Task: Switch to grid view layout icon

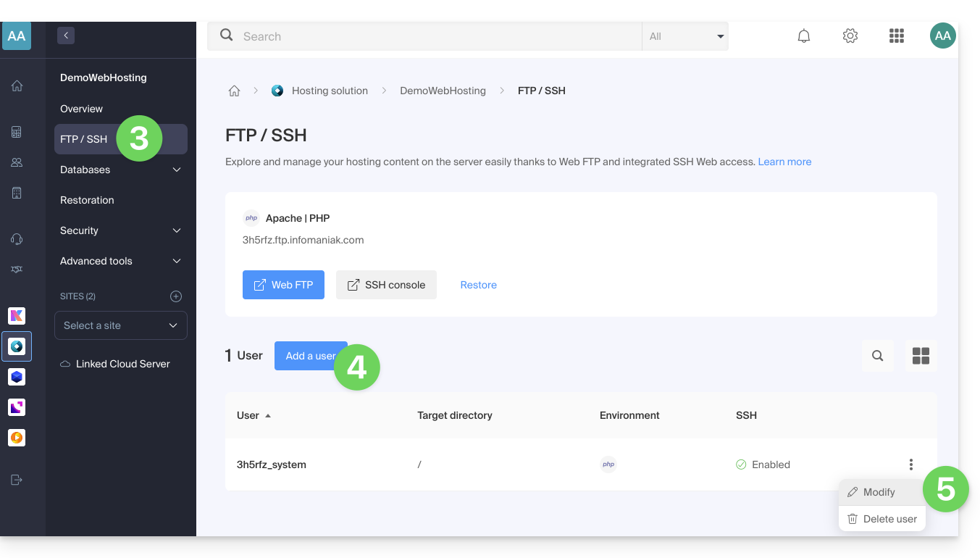Action: click(921, 356)
